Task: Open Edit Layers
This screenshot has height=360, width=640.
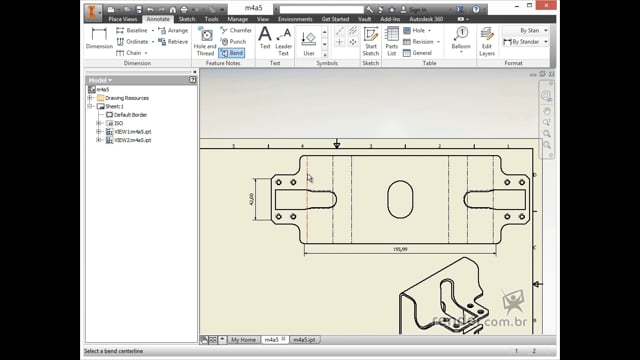Action: pos(487,41)
